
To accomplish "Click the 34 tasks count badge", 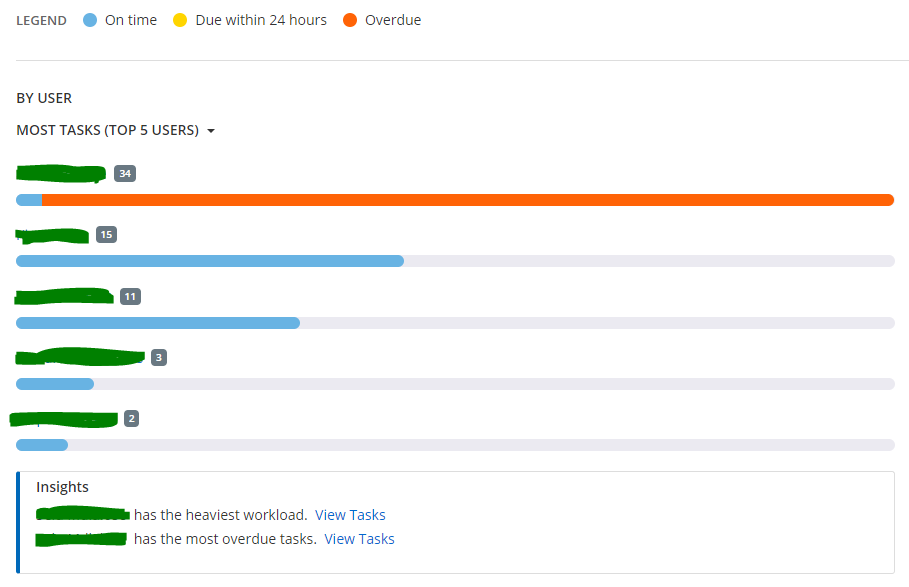I will click(125, 173).
